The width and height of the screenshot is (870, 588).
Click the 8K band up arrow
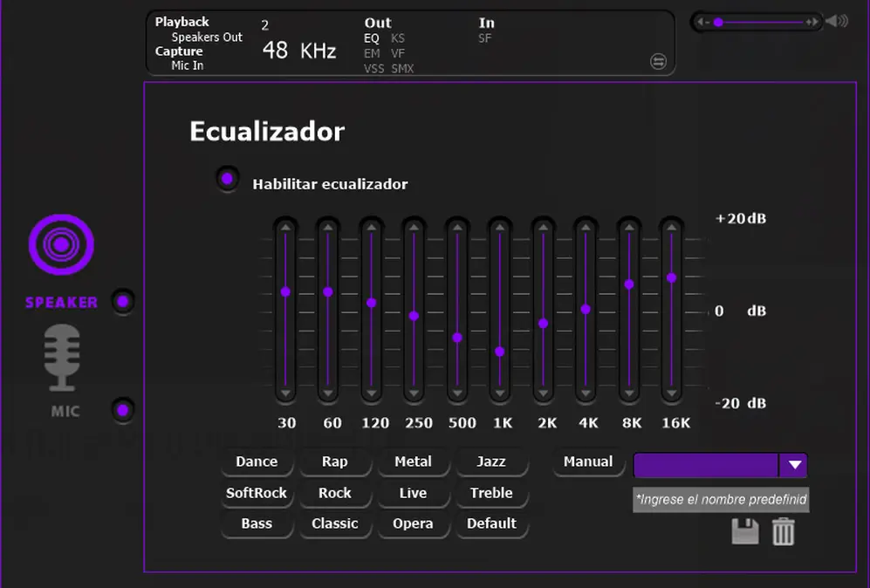pyautogui.click(x=629, y=228)
